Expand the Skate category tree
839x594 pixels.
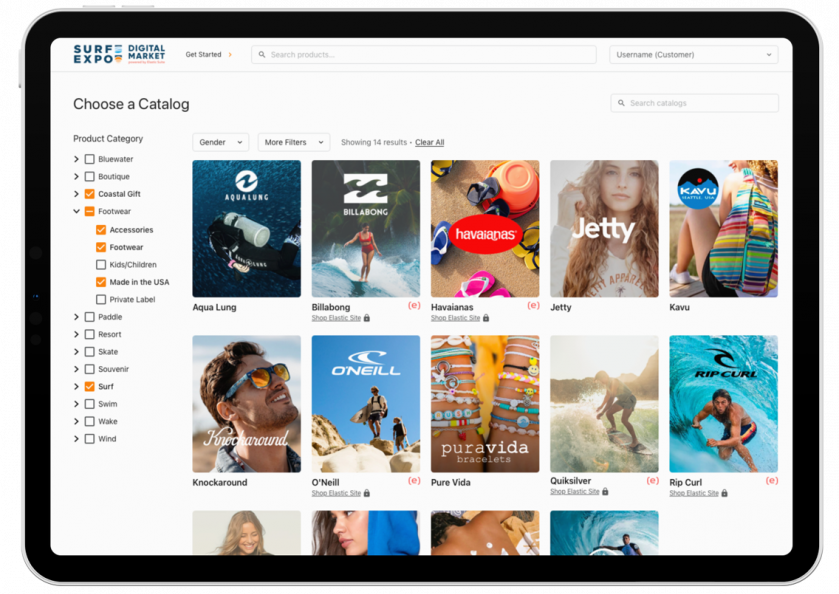[76, 352]
